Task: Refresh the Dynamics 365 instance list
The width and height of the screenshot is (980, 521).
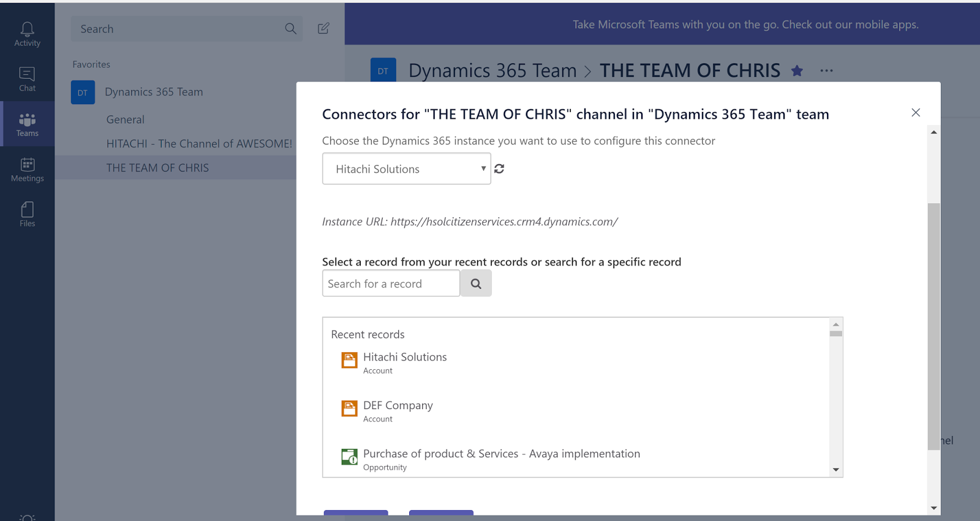Action: coord(499,168)
